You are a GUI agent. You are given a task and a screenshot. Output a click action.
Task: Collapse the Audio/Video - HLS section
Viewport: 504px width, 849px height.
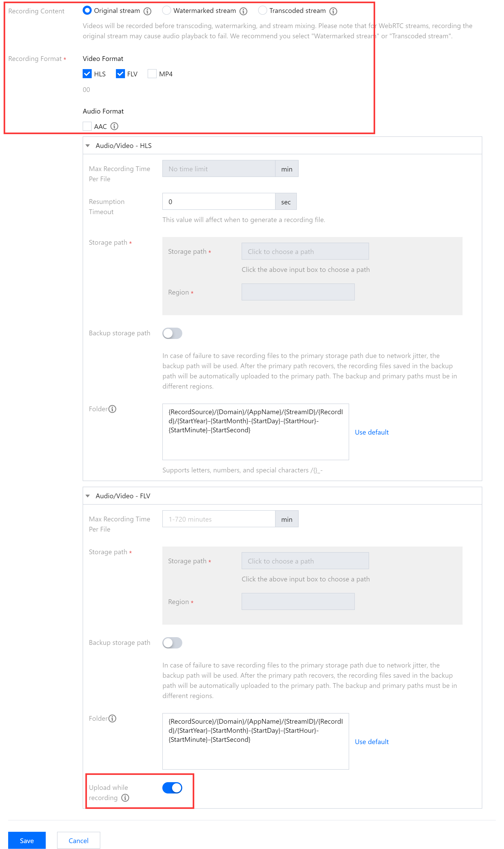point(88,145)
